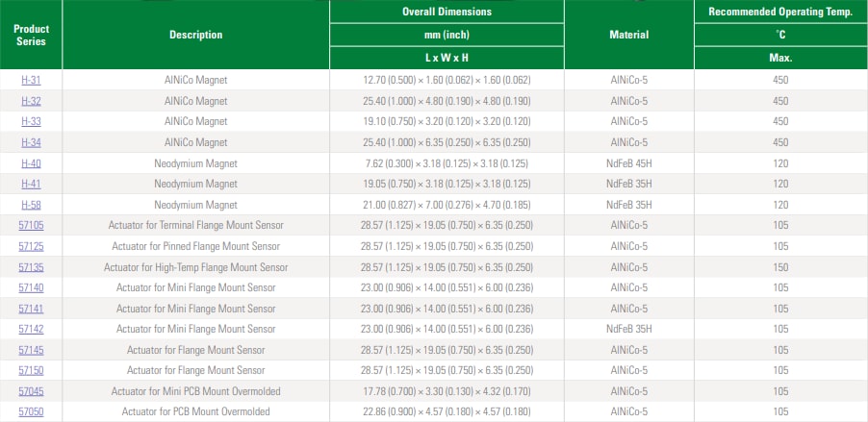Image resolution: width=868 pixels, height=422 pixels.
Task: Open the 57145 flange mount actuator link
Action: pyautogui.click(x=31, y=350)
